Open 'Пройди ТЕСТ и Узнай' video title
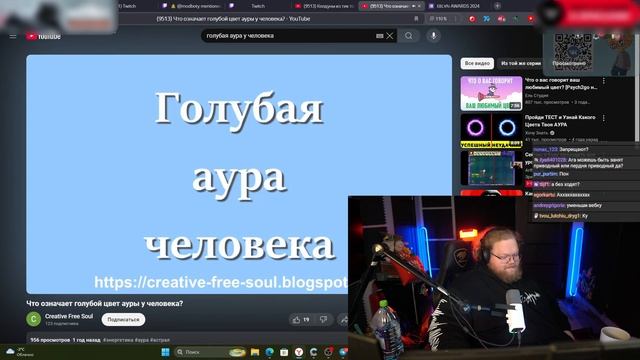 point(560,121)
